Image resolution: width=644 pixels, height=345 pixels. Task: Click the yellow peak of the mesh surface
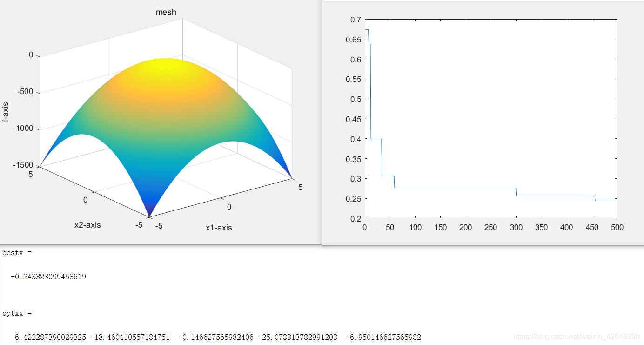click(x=167, y=64)
